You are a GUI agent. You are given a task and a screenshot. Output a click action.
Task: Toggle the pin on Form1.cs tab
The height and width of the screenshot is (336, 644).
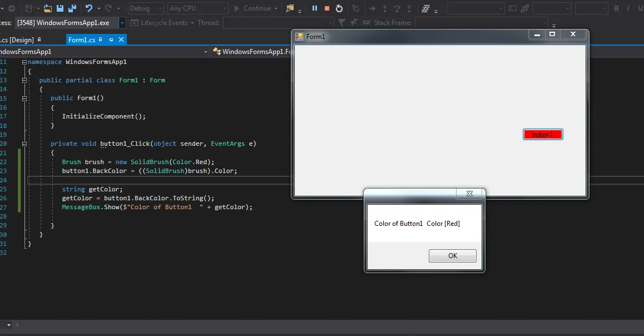(x=111, y=39)
